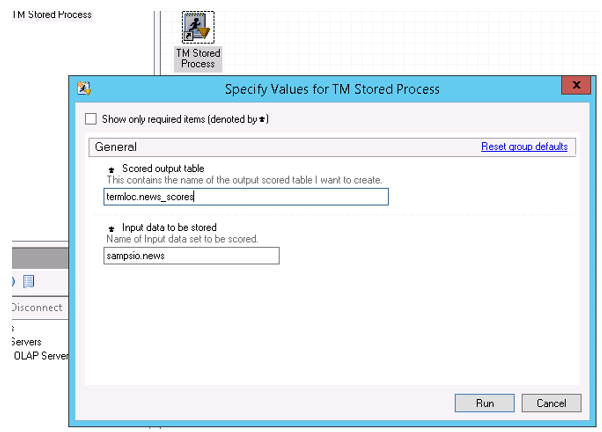The height and width of the screenshot is (432, 602).
Task: Click the Show only required items label
Action: click(185, 119)
